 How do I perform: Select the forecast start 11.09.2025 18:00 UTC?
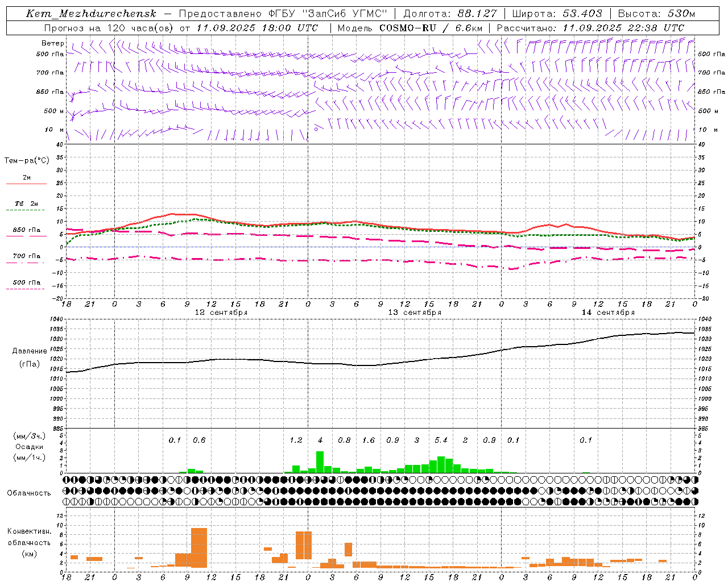click(x=257, y=28)
